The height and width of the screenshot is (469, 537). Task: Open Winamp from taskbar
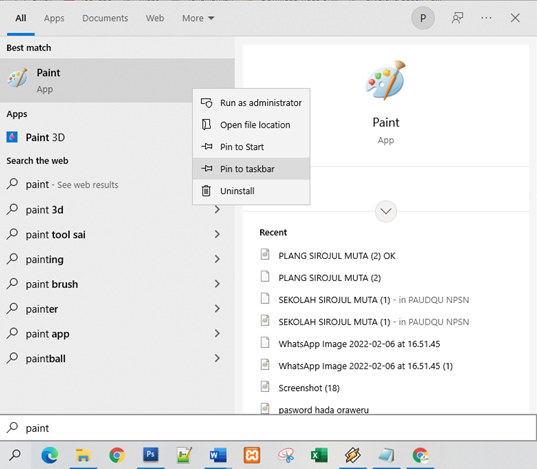pyautogui.click(x=353, y=455)
